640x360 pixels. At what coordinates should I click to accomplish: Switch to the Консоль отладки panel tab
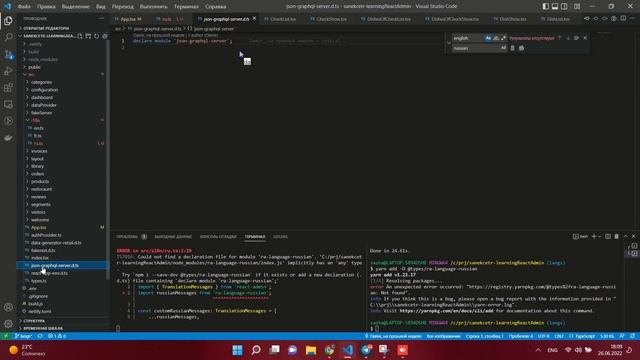(218, 237)
